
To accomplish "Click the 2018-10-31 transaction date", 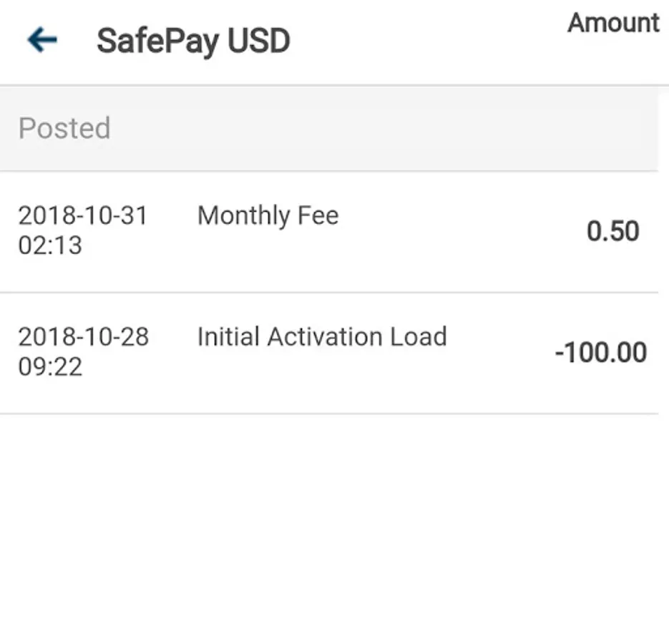I will [x=83, y=215].
